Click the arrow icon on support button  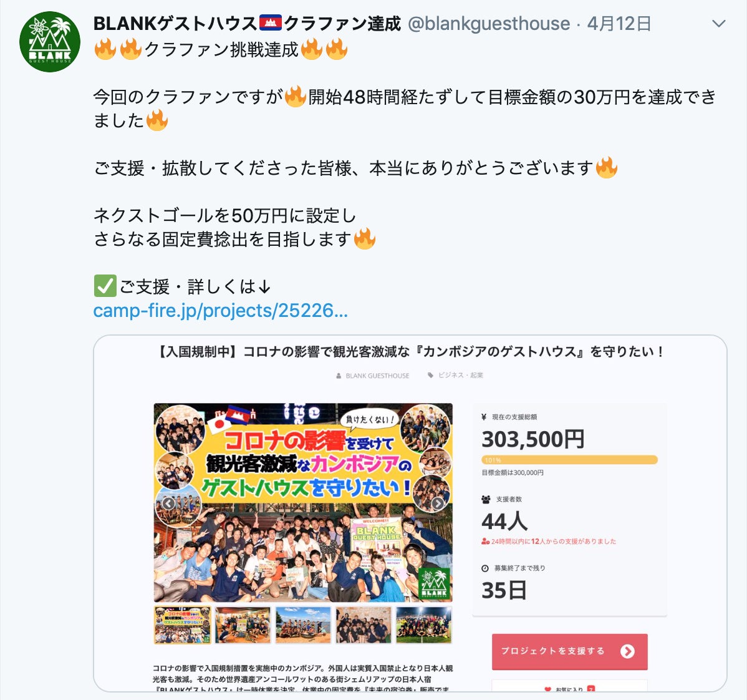point(627,651)
